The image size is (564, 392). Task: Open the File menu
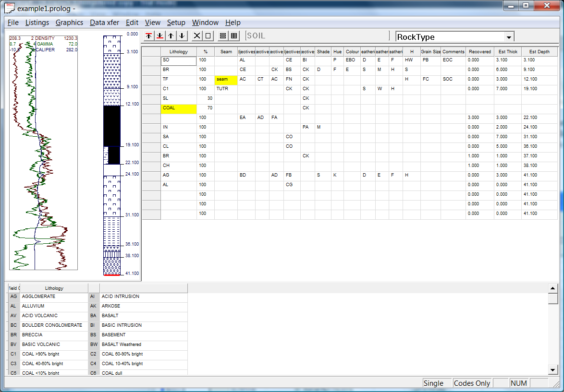(x=13, y=23)
